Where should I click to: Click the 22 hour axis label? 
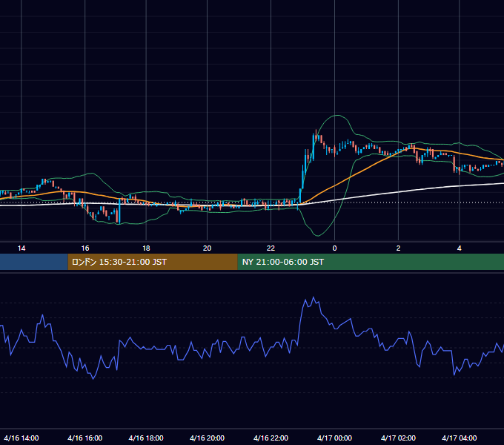tap(271, 248)
